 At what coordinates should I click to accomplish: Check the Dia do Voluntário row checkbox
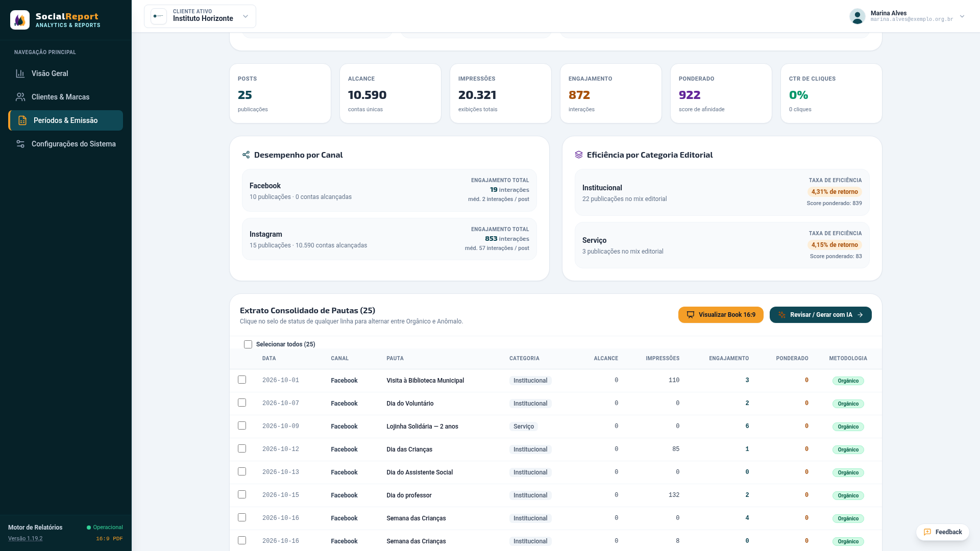click(x=242, y=403)
